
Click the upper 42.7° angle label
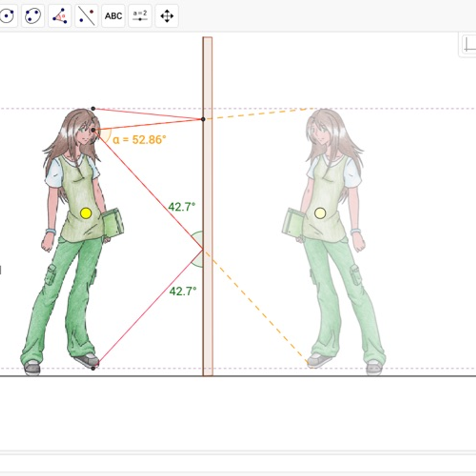(182, 207)
